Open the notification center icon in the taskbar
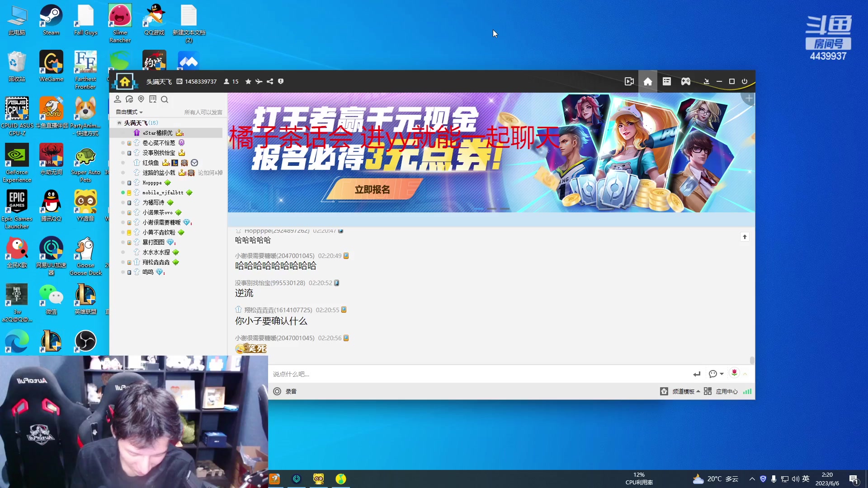 point(854,479)
